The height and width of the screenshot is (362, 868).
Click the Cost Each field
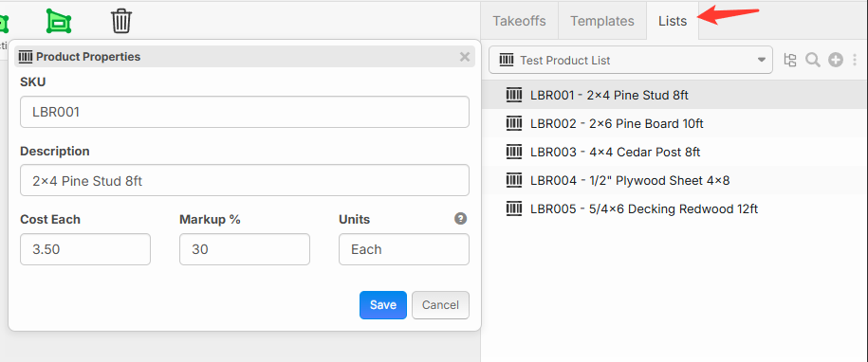[85, 249]
